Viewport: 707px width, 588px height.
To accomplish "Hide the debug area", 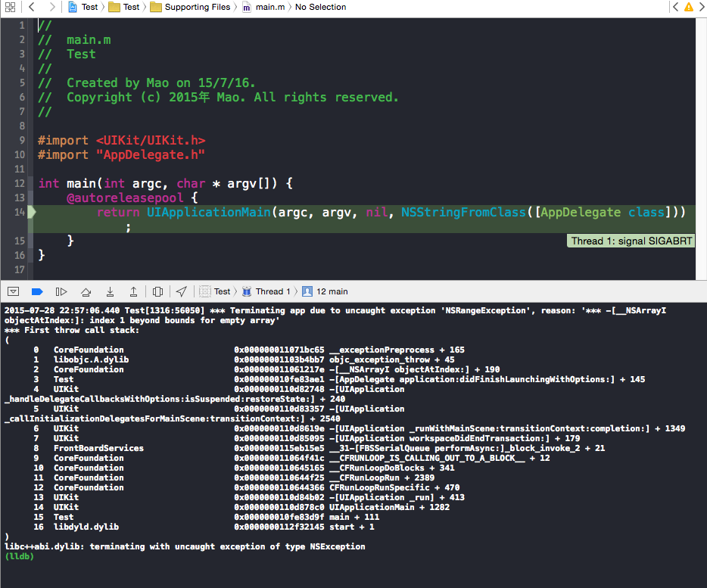I will point(13,291).
